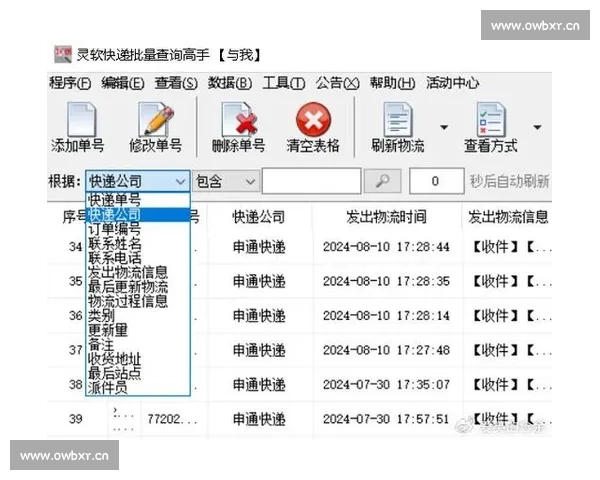Select row number 35
The height and width of the screenshot is (480, 600).
[76, 281]
